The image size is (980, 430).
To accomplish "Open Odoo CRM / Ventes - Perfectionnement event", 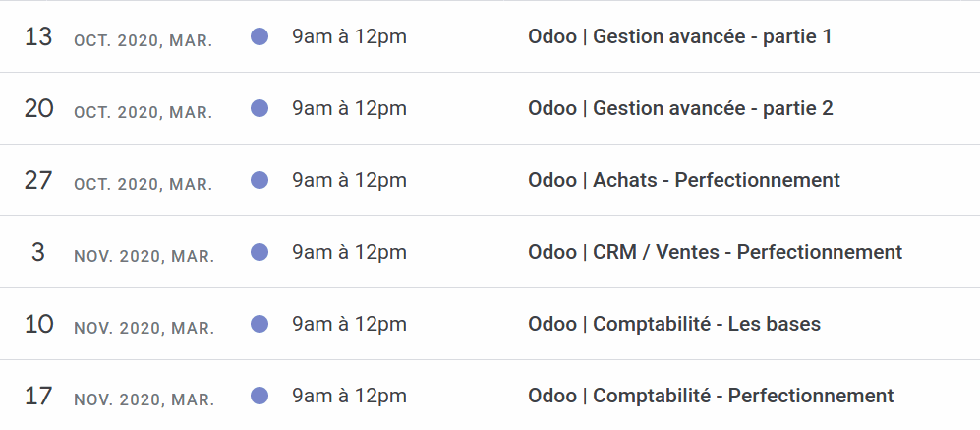I will point(715,252).
